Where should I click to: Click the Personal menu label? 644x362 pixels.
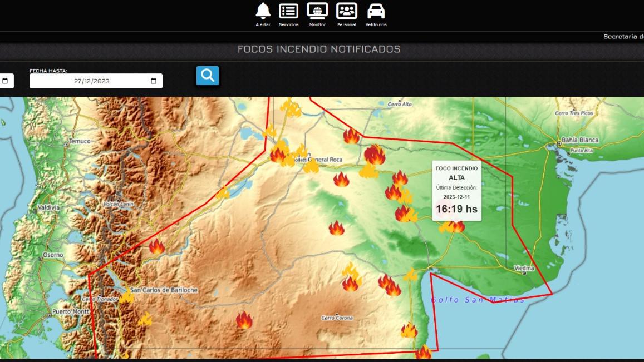tap(346, 24)
